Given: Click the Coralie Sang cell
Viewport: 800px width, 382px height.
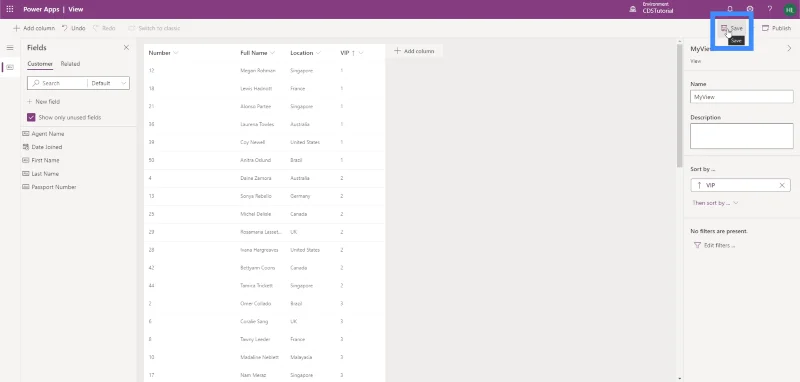Looking at the screenshot, I should click(254, 321).
